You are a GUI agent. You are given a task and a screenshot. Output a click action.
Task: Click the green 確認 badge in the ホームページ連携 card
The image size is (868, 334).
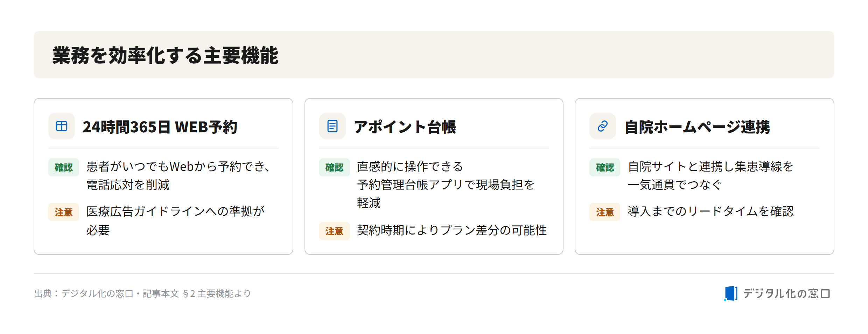605,167
